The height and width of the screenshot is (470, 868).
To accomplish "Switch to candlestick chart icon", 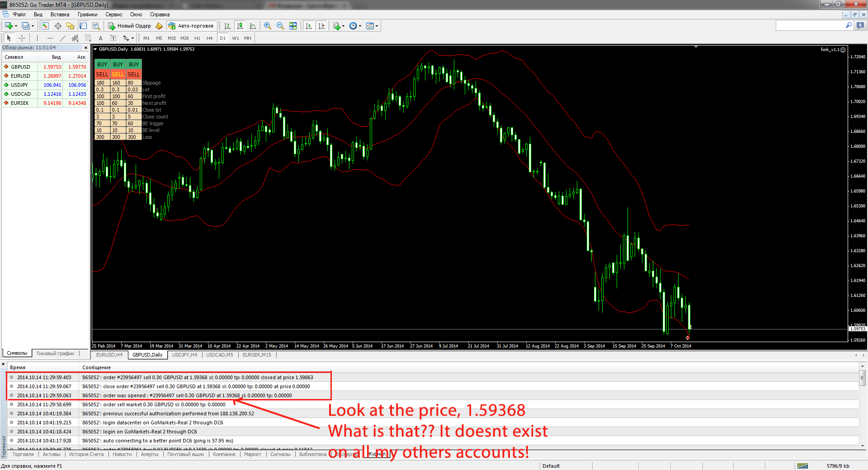I will pyautogui.click(x=240, y=26).
